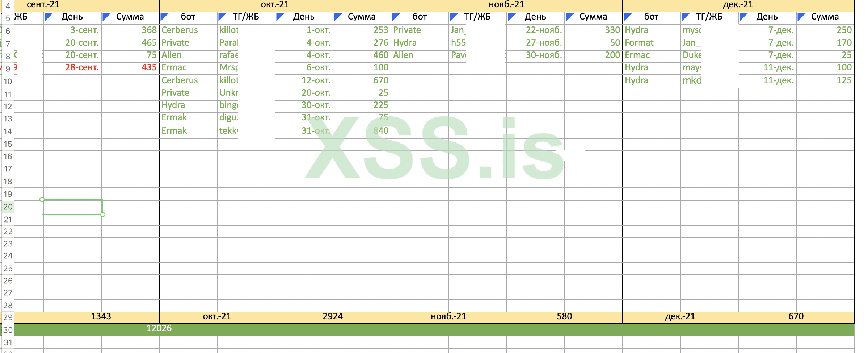The width and height of the screenshot is (868, 353).
Task: Click the blue marker on нояб.-21 Сумма header
Action: click(569, 17)
